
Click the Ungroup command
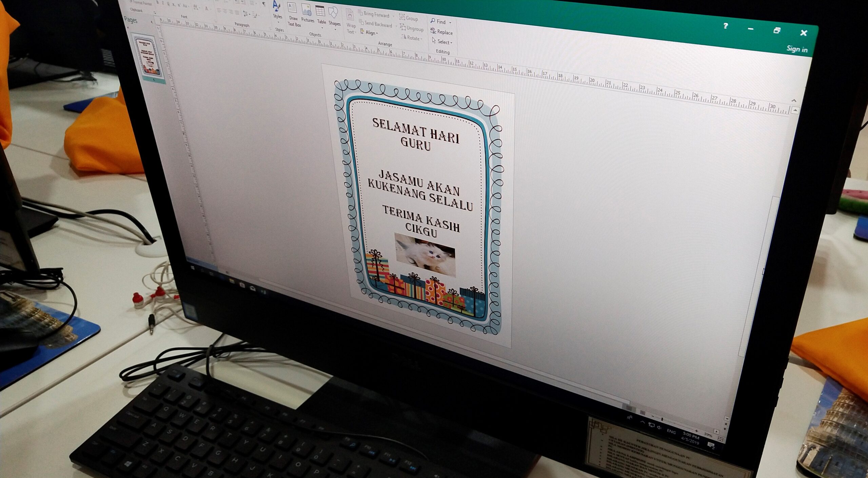click(412, 28)
